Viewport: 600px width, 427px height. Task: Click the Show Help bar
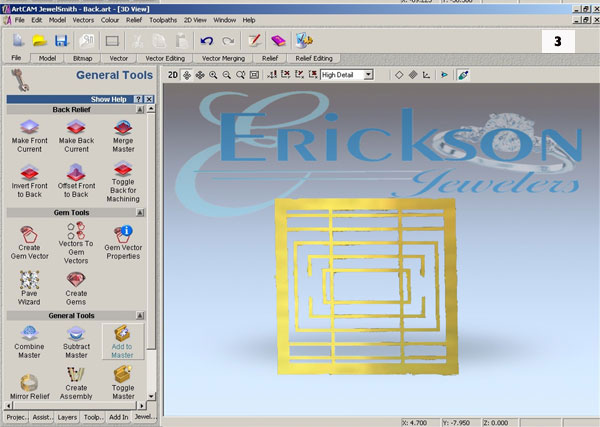(x=80, y=99)
